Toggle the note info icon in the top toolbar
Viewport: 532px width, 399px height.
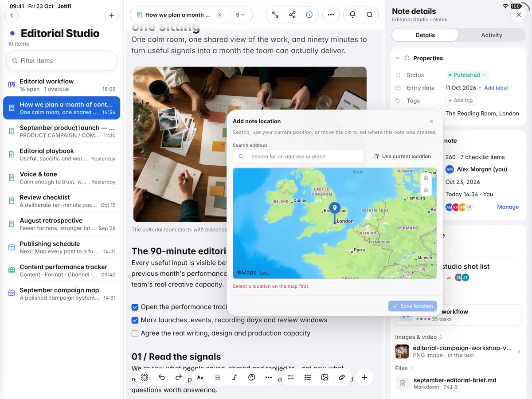click(x=309, y=15)
